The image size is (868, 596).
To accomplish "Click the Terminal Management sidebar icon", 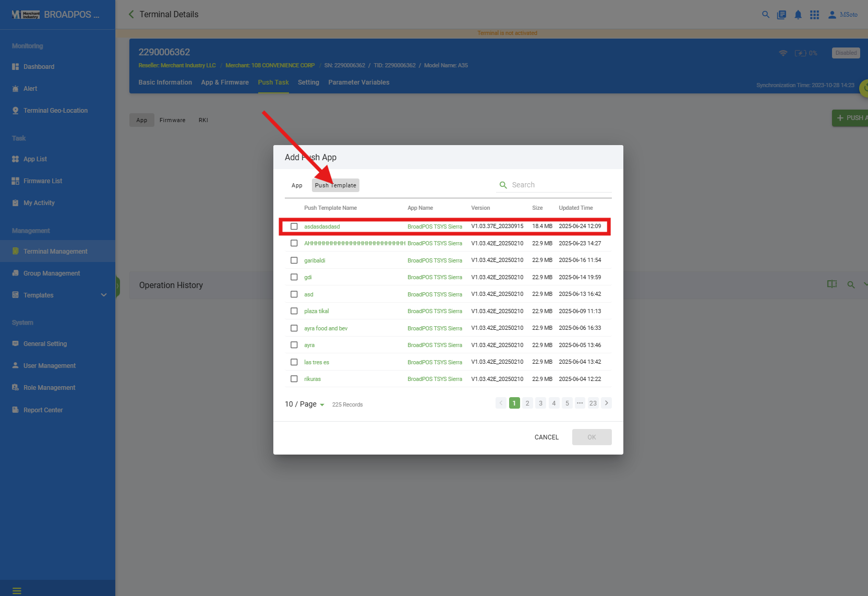I will tap(16, 252).
